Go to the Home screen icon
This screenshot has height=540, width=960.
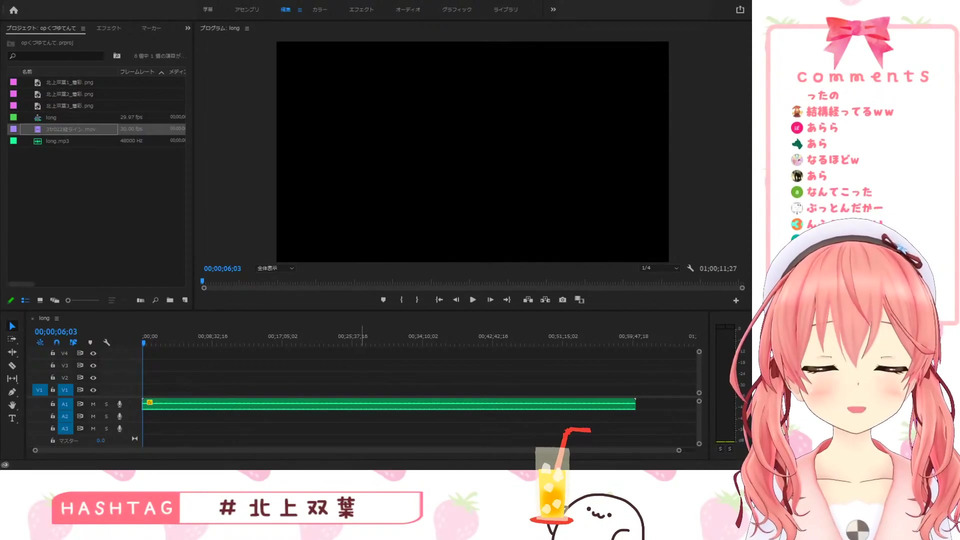coord(13,10)
